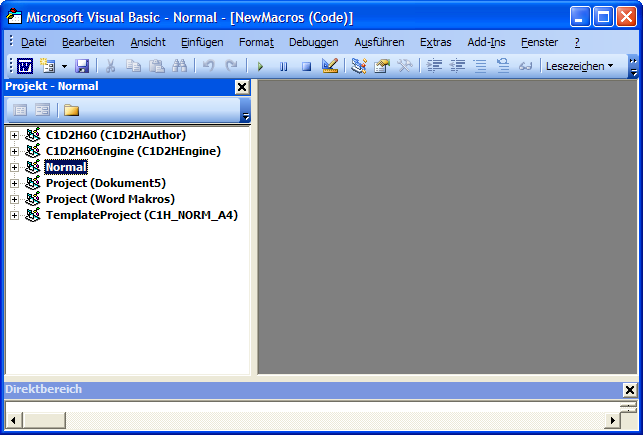Open Project Explorer via toolbar icon
This screenshot has width=643, height=435.
pos(359,66)
